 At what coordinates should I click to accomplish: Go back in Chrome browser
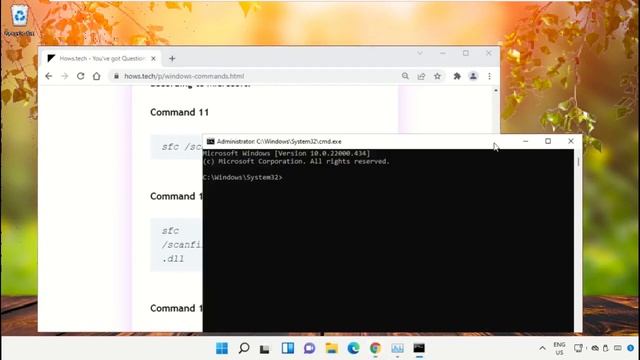point(49,76)
